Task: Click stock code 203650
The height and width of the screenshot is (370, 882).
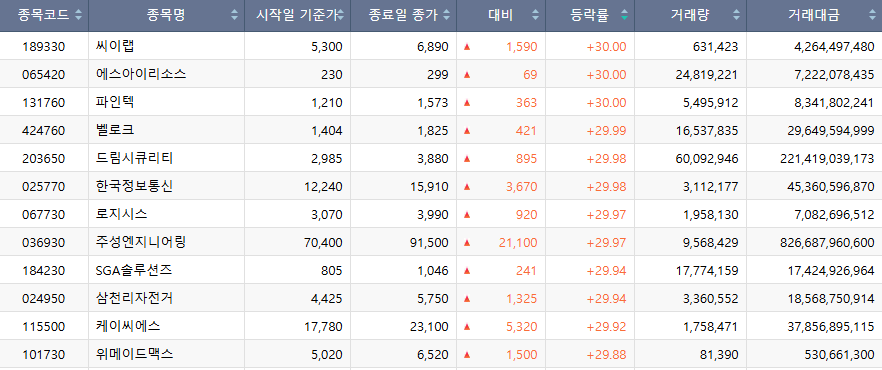Action: coord(44,159)
